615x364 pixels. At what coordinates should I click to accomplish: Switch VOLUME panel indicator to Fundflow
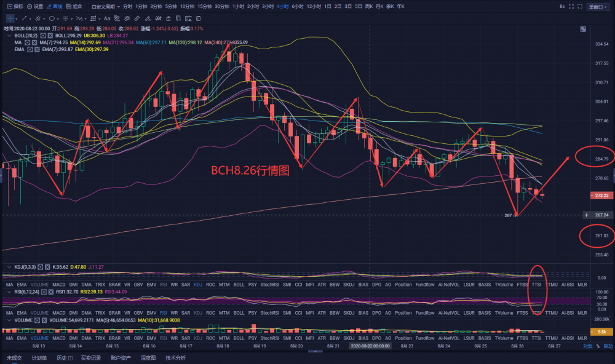(425, 338)
